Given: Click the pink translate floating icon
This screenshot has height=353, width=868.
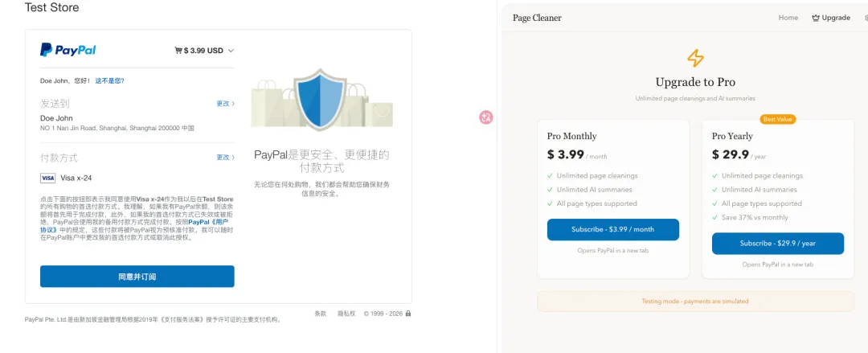Looking at the screenshot, I should click(485, 117).
